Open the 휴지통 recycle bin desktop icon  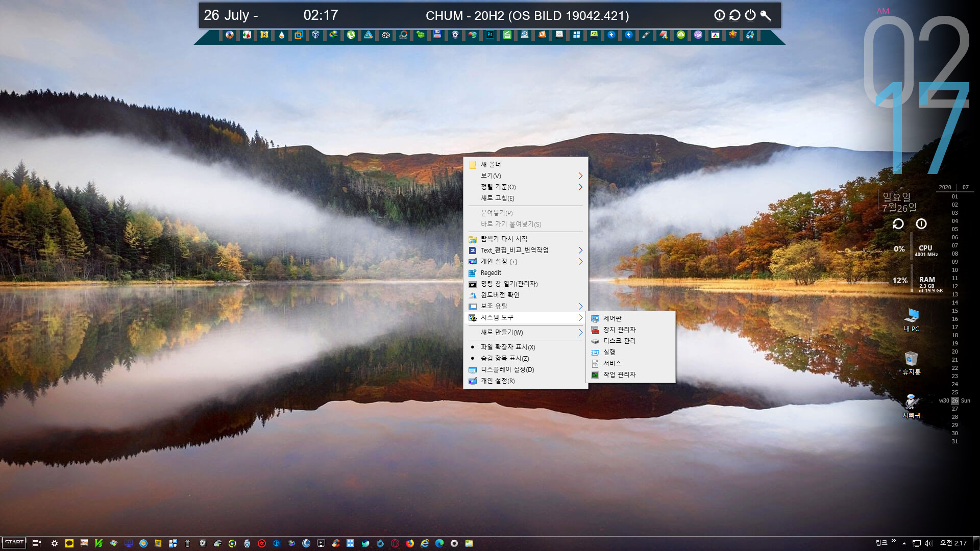click(x=912, y=363)
